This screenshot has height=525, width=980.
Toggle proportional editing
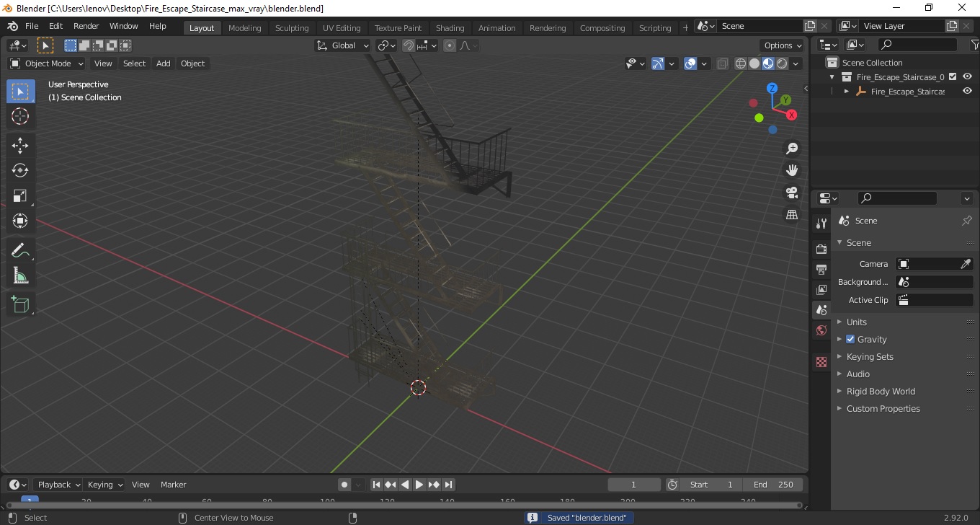(x=450, y=45)
